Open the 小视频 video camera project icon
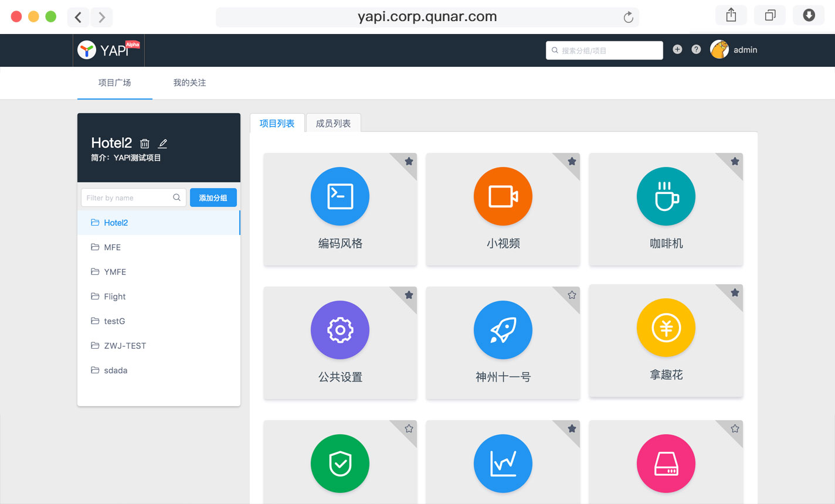 pos(503,196)
